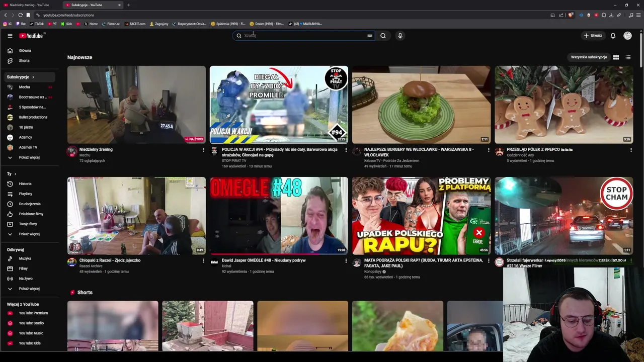Open Muzyka under Odkrywaj
The height and width of the screenshot is (362, 644).
pos(31,258)
